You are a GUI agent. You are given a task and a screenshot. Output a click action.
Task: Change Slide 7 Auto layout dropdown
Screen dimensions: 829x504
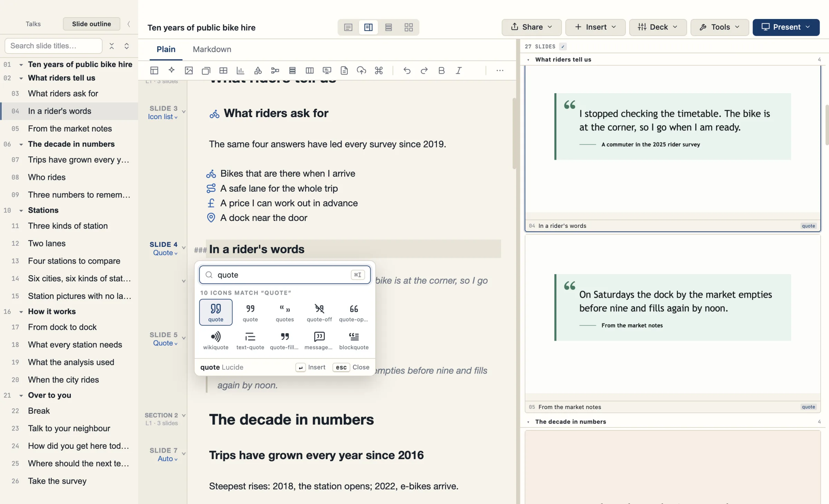(168, 459)
